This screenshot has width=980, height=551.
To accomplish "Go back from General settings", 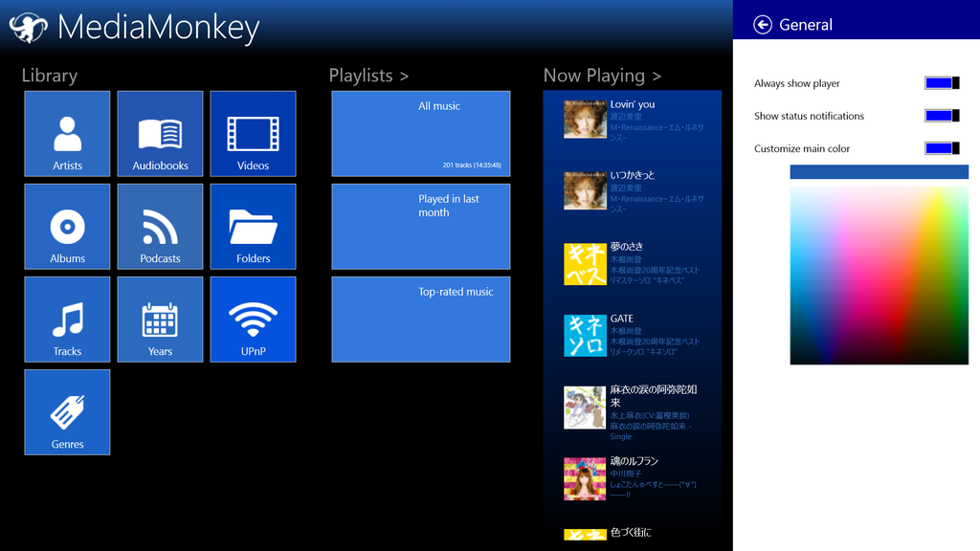I will 763,24.
